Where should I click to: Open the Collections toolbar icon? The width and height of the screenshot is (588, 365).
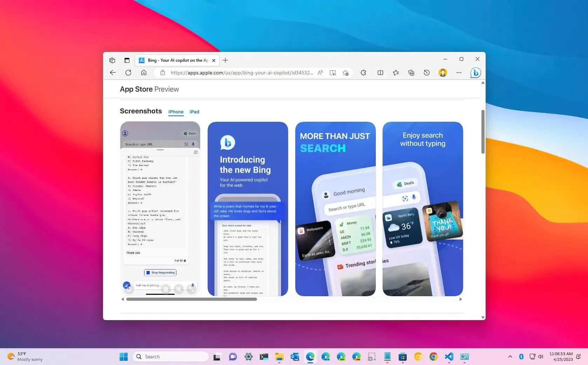pos(411,73)
